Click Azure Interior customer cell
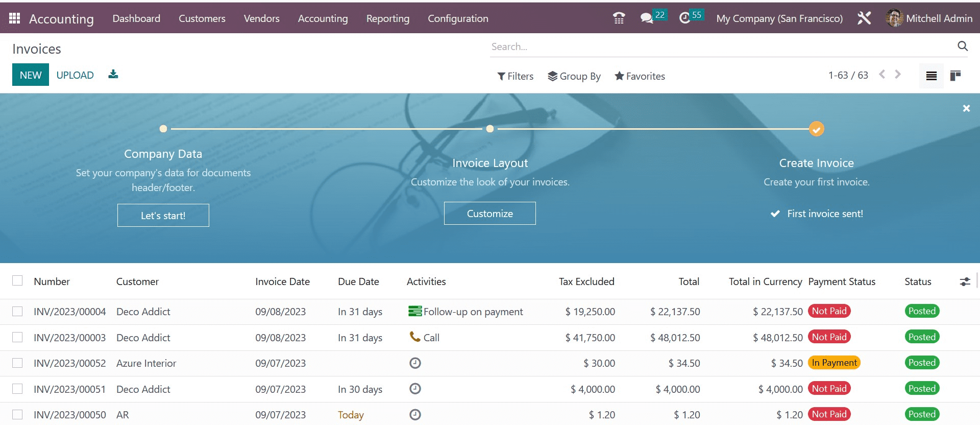980x425 pixels. tap(146, 363)
